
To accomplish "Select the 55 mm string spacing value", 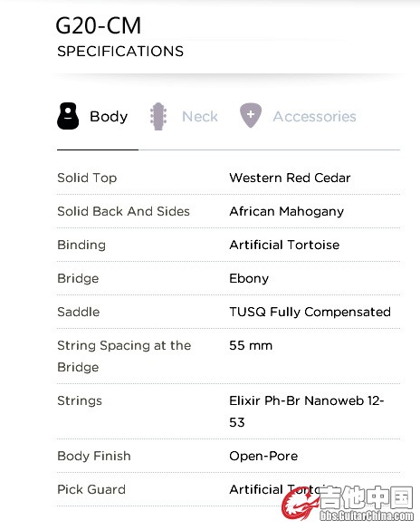I will pyautogui.click(x=251, y=345).
